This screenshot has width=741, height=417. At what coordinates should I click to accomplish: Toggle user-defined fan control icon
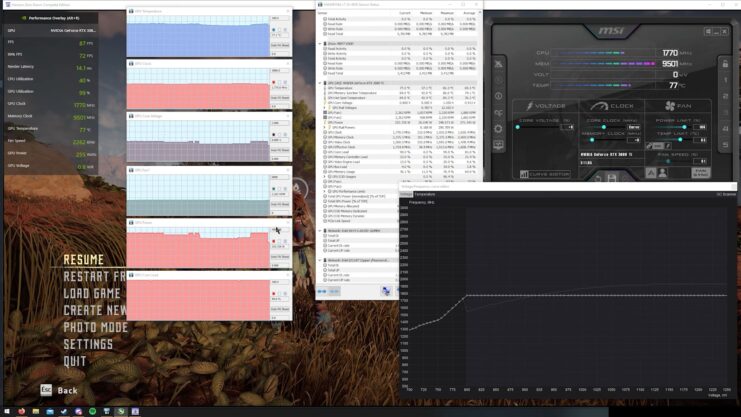663,173
